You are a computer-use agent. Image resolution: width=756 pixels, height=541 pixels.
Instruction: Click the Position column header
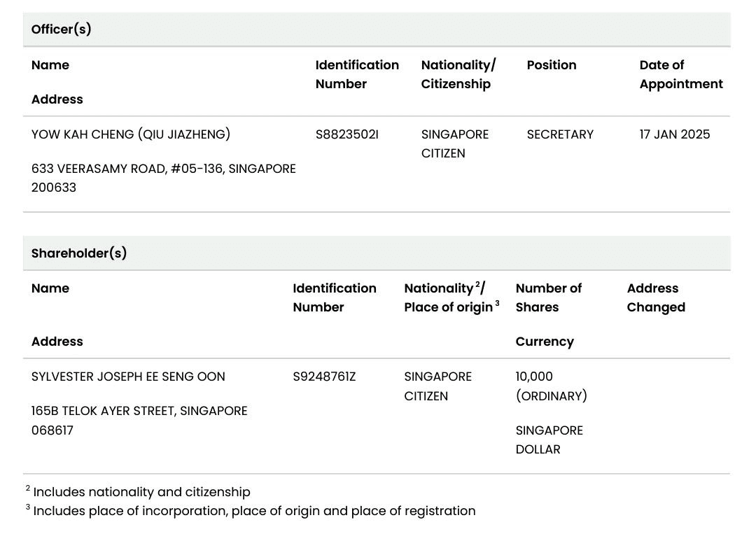[x=552, y=65]
